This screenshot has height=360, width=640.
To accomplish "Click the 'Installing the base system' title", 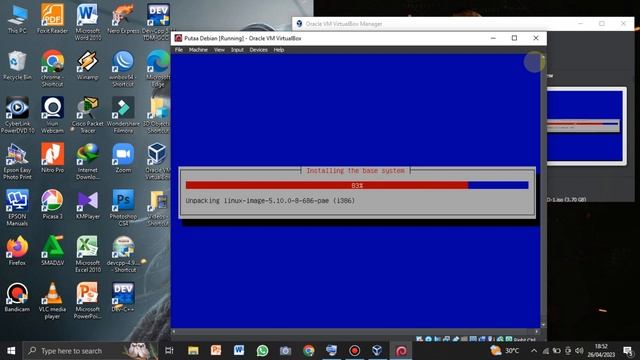I will [x=356, y=171].
